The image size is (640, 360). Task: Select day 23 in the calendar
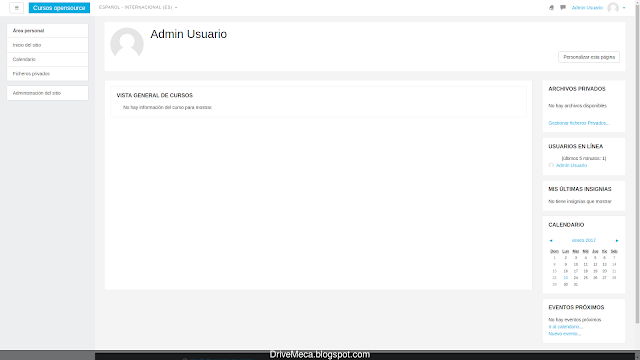[565, 278]
